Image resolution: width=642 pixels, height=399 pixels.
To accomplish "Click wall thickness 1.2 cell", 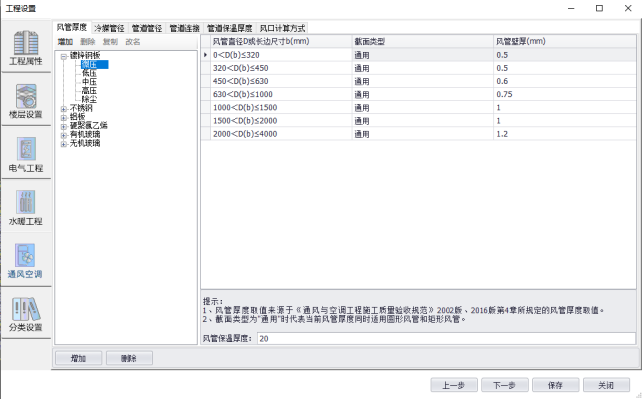I will point(565,134).
